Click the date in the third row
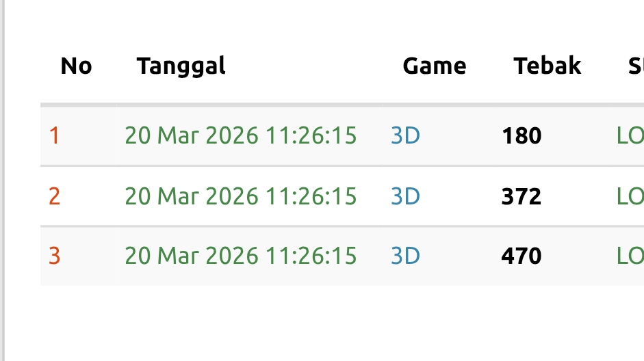Image resolution: width=644 pixels, height=361 pixels. (240, 256)
